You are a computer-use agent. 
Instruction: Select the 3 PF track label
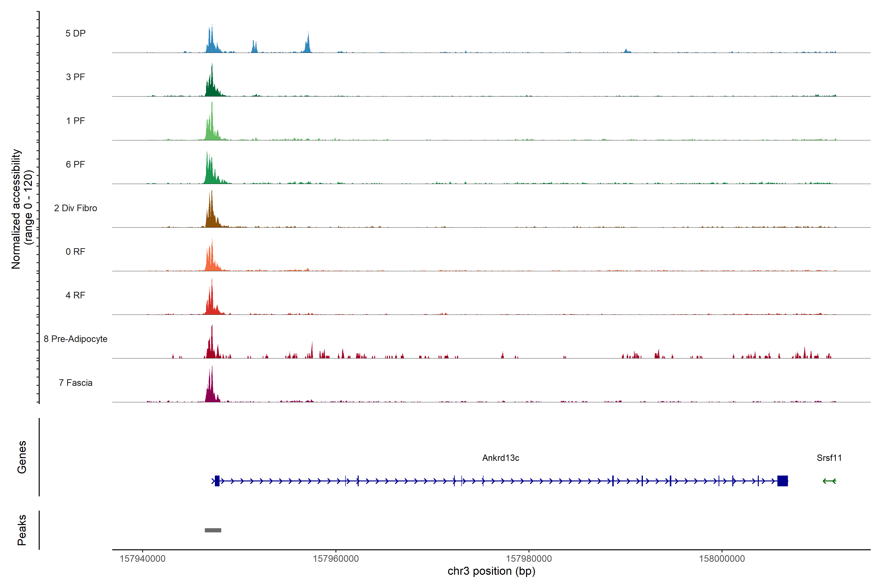point(75,77)
